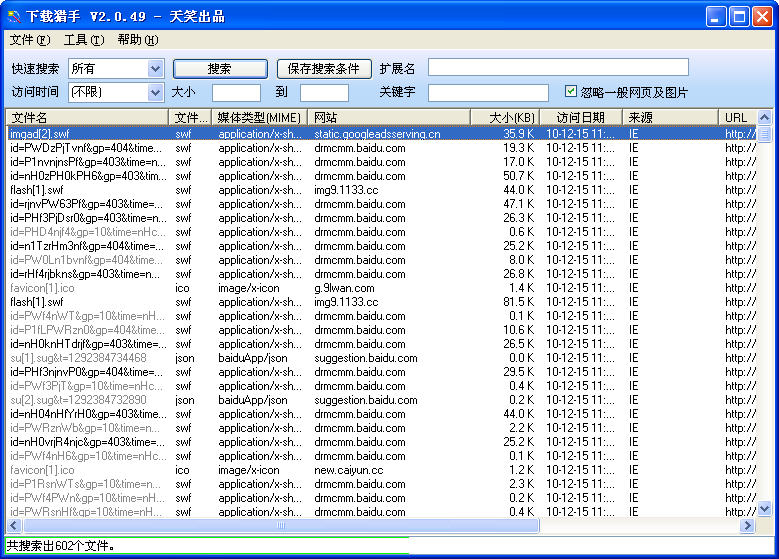Screen dimensions: 779x559
Task: Focus the 扩展名 input field
Action: click(558, 67)
